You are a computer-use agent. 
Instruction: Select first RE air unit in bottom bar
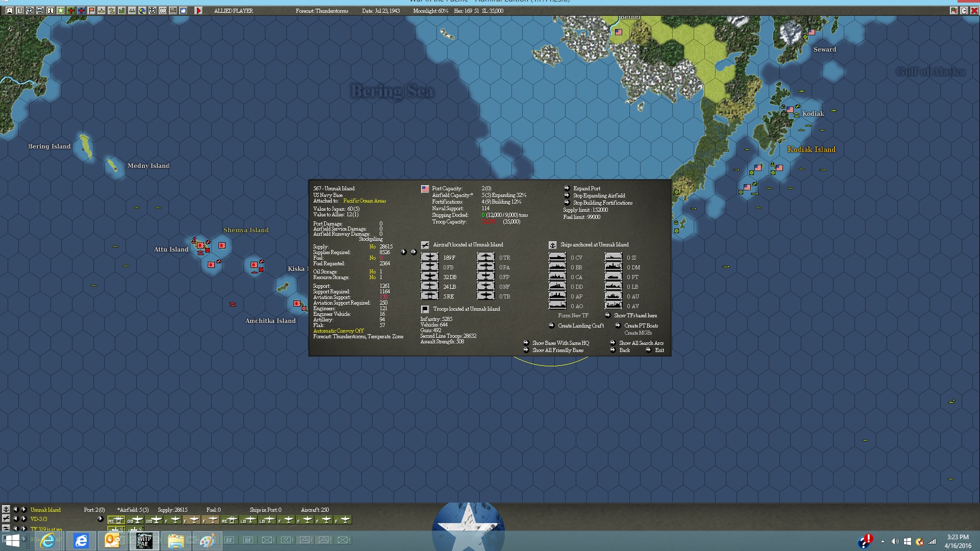(x=116, y=520)
